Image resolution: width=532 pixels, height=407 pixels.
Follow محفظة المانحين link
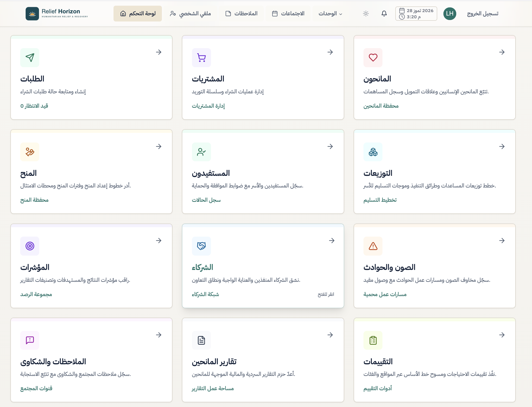click(381, 106)
